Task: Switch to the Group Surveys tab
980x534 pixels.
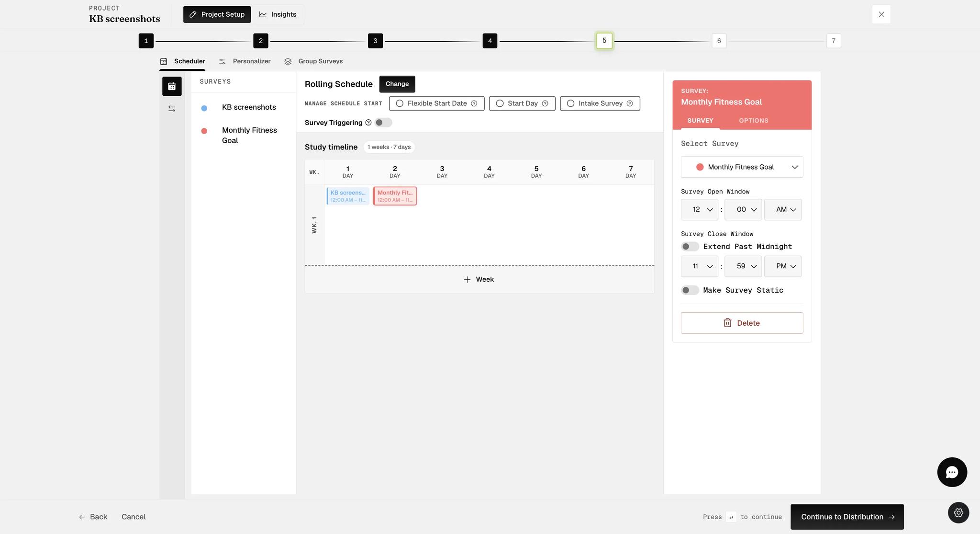Action: pos(313,61)
